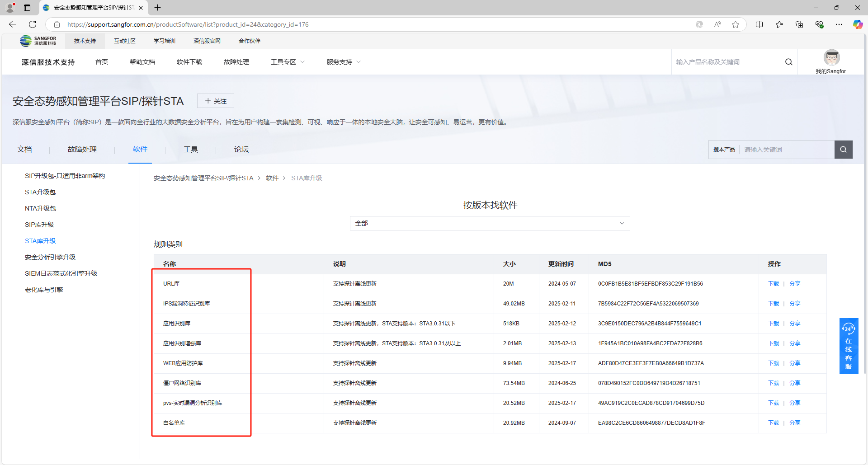Share the URL库 package
This screenshot has height=465, width=868.
(x=795, y=284)
